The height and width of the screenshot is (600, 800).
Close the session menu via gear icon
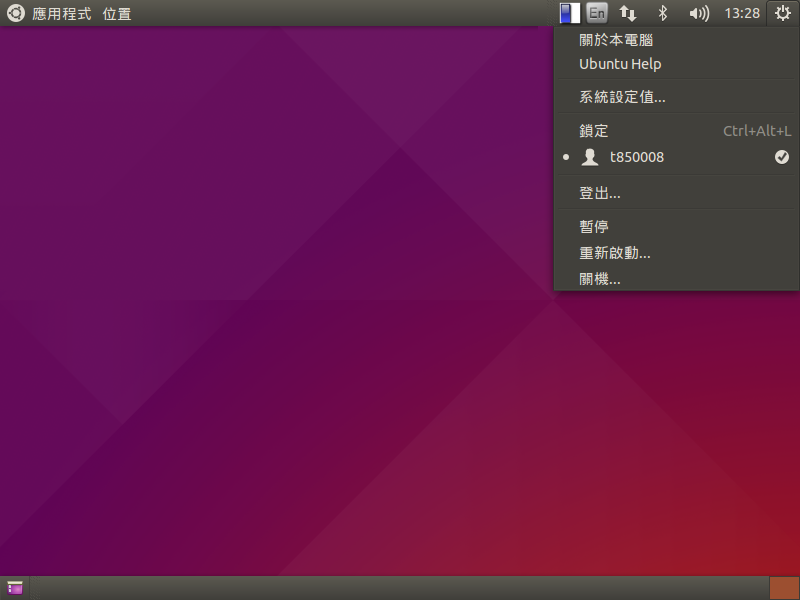(782, 14)
